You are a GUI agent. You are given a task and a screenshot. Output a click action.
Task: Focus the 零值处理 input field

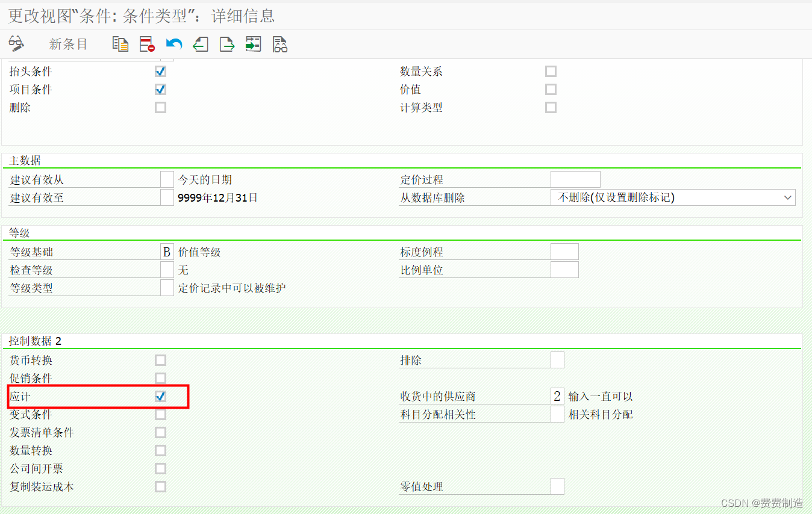point(557,486)
